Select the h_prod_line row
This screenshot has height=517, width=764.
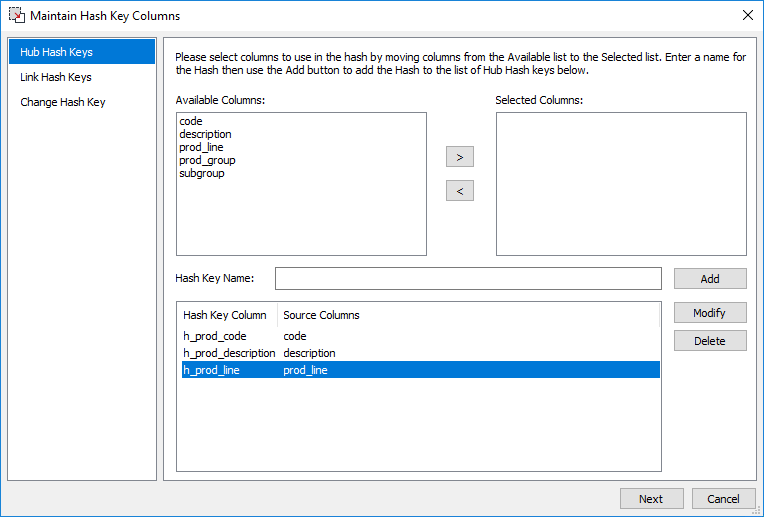click(x=421, y=370)
